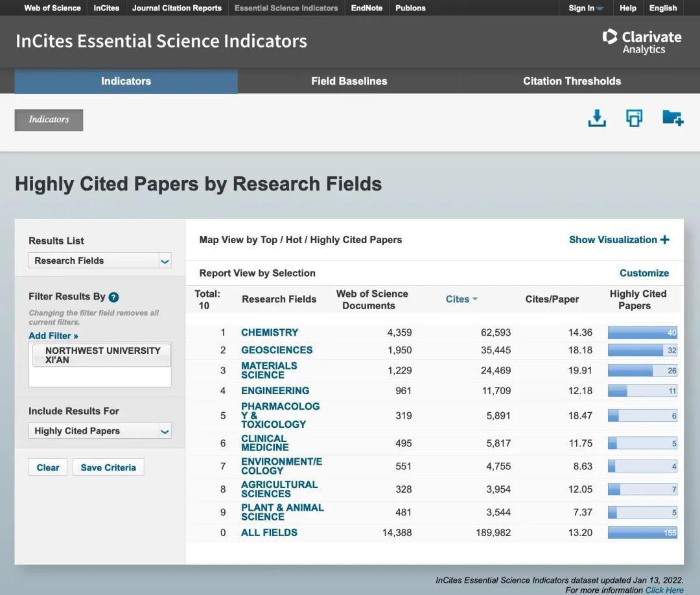Click the download report icon
The height and width of the screenshot is (595, 700).
point(596,119)
